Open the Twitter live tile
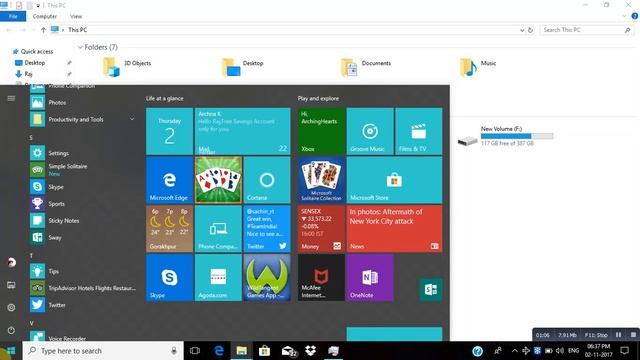The height and width of the screenshot is (360, 640). (x=267, y=229)
